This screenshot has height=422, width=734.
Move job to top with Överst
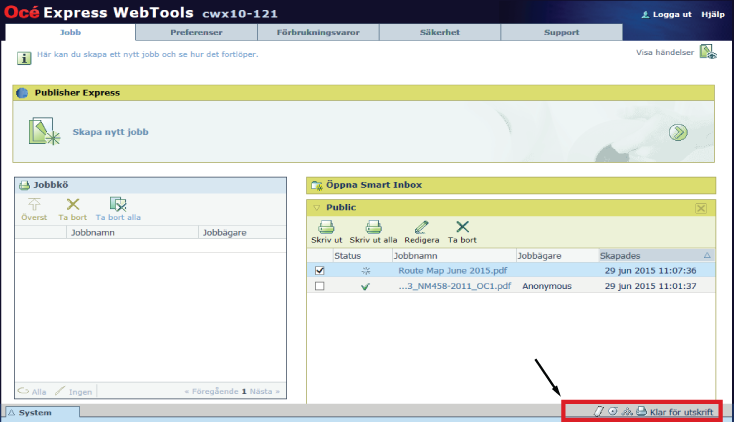tap(34, 209)
